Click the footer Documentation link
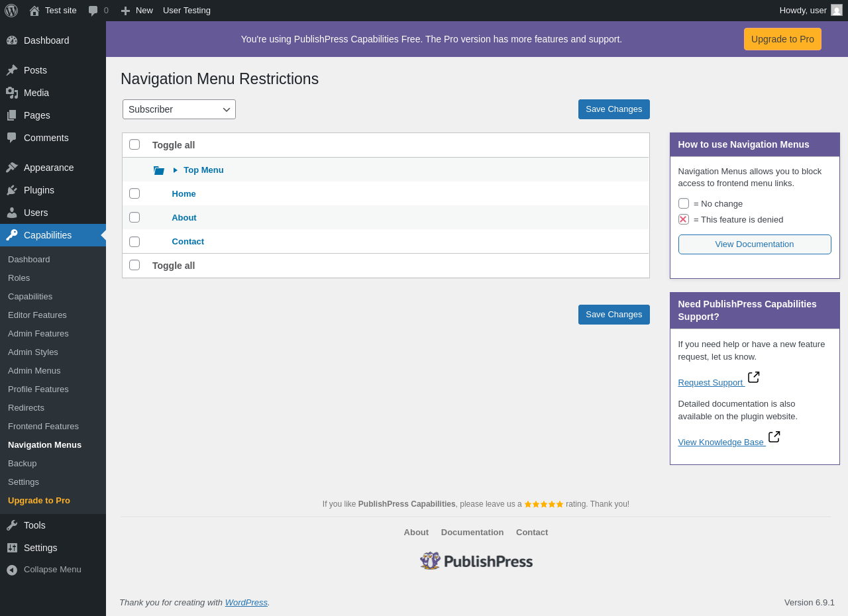Image resolution: width=848 pixels, height=616 pixels. coord(472,533)
